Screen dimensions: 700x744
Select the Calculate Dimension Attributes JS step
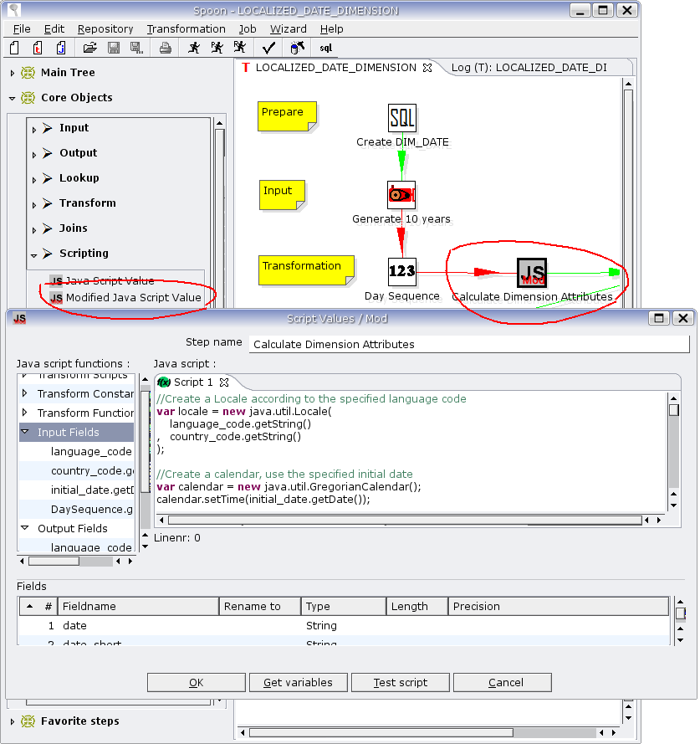(x=532, y=273)
